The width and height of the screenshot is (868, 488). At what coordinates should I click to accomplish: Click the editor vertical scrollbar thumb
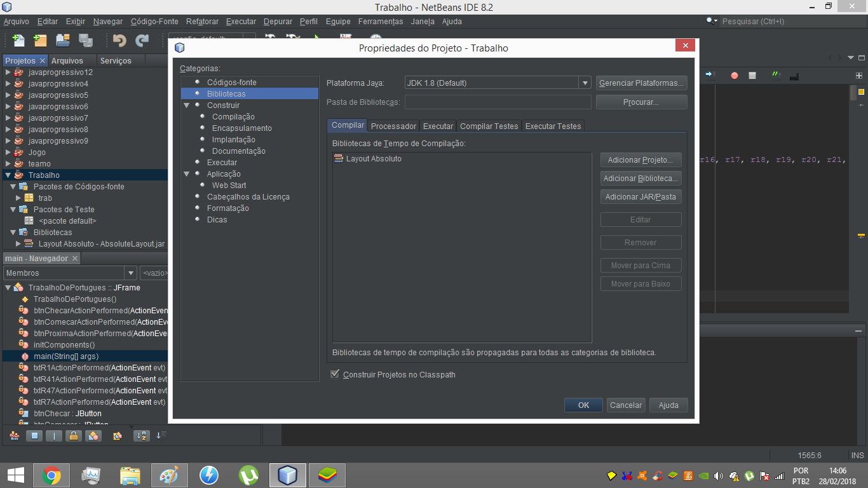coord(853,93)
